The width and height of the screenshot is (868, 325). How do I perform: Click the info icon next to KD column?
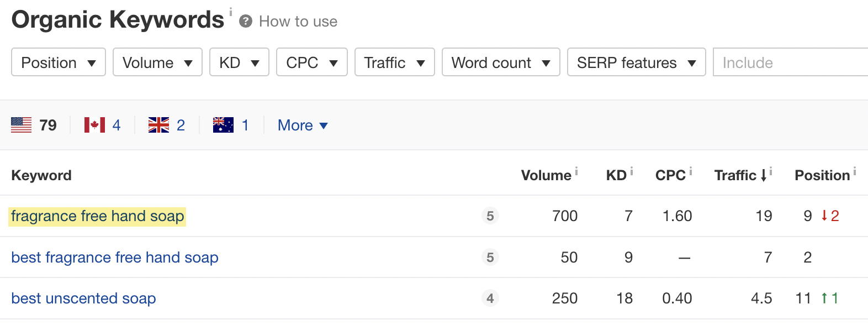pyautogui.click(x=631, y=170)
